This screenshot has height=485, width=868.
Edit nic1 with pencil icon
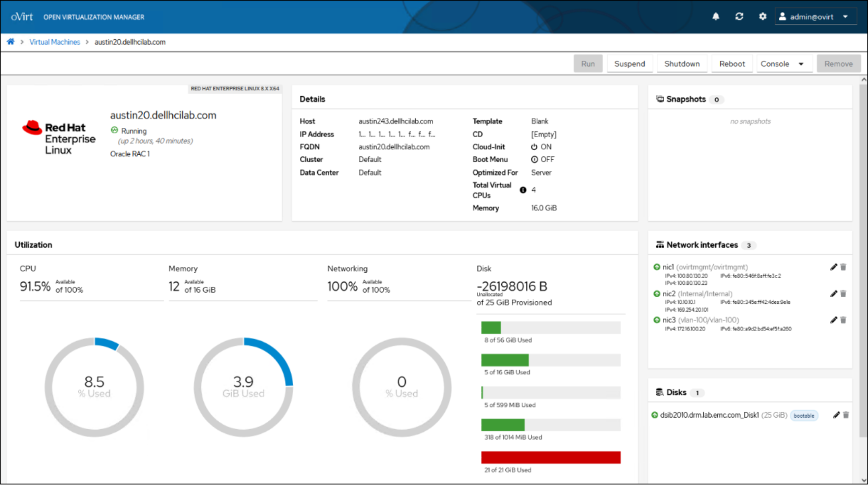click(834, 267)
